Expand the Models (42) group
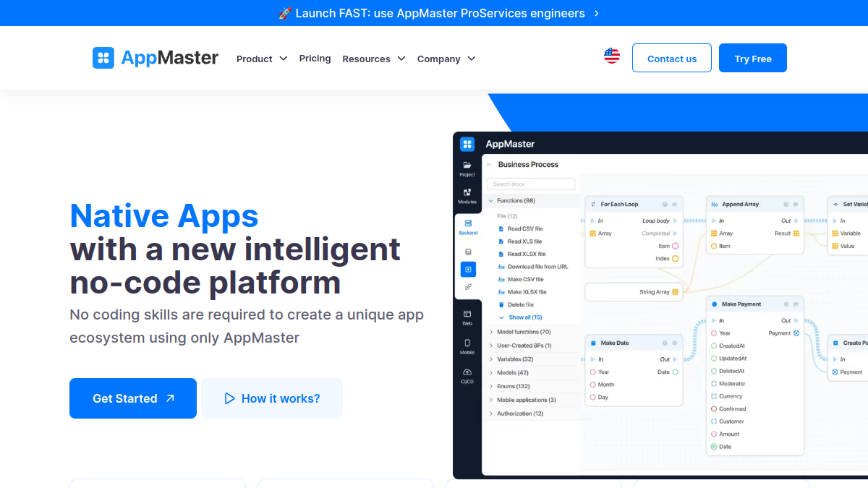 point(532,373)
